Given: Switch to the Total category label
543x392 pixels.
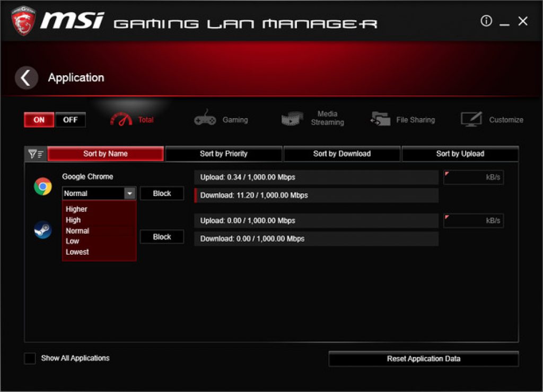Looking at the screenshot, I should coord(146,120).
